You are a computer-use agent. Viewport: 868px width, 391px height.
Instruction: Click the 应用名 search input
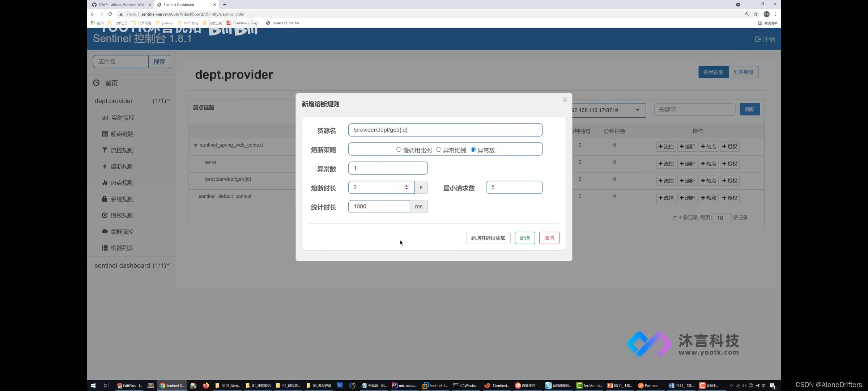121,62
